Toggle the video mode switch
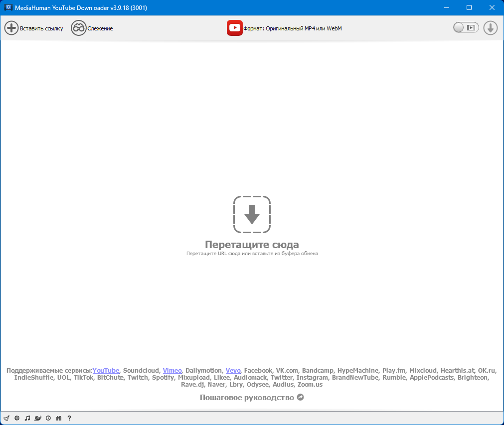Screen dimensions: 504x425 pyautogui.click(x=466, y=27)
